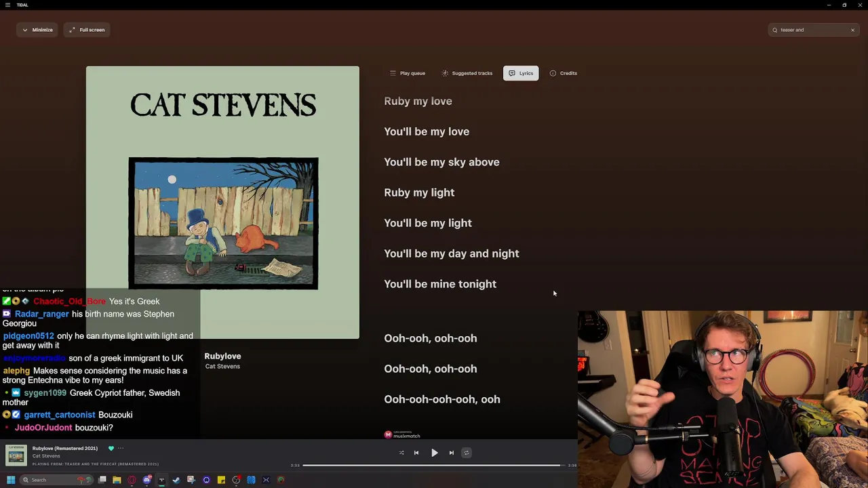
Task: Click username garrett_cartoonist in chat
Action: click(x=60, y=415)
